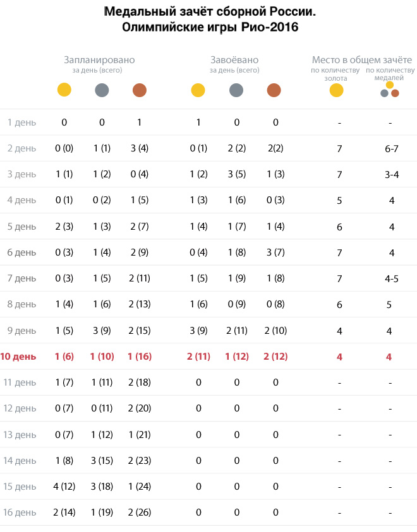Select the '1 день' row label

[x=21, y=122]
